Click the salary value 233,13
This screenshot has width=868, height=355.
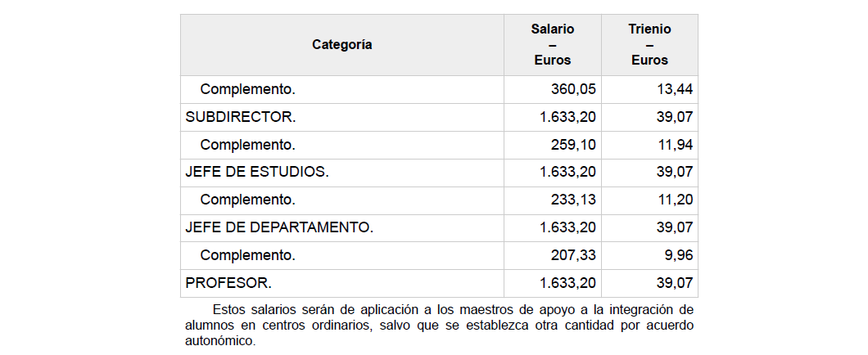click(574, 200)
